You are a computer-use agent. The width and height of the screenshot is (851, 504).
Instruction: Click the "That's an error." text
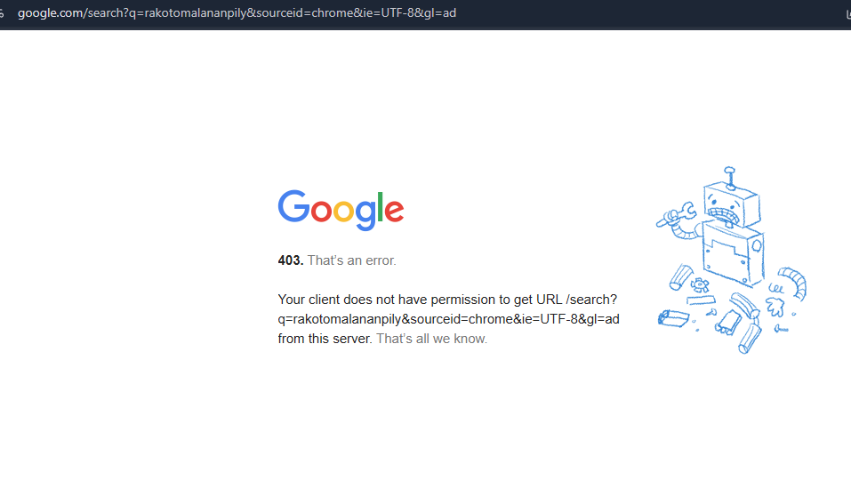pos(351,260)
